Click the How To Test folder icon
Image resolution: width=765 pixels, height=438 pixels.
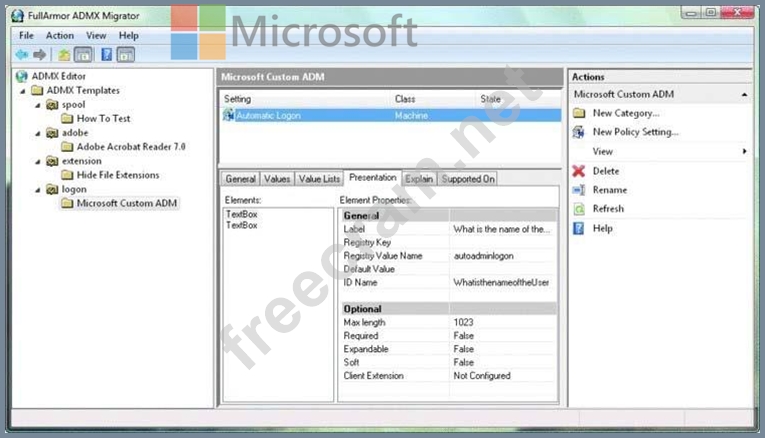click(x=67, y=119)
